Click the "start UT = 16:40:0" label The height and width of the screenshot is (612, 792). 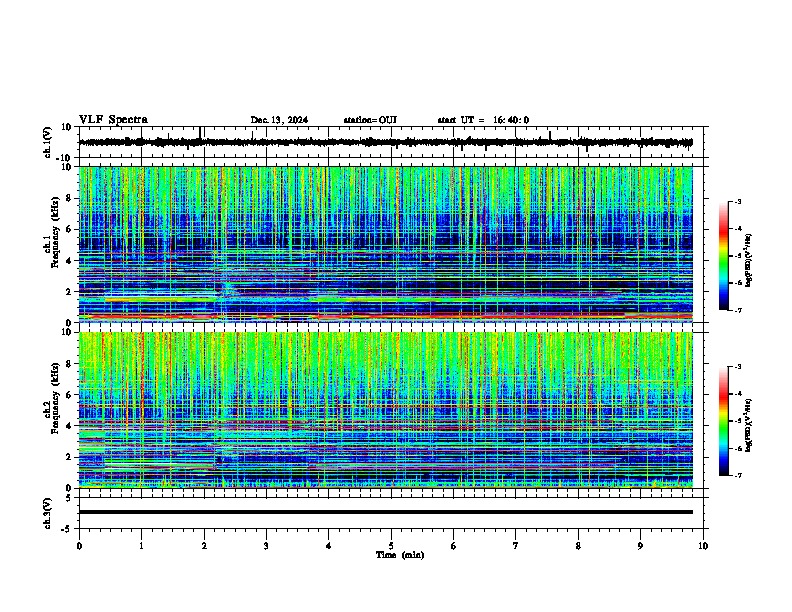coord(483,120)
